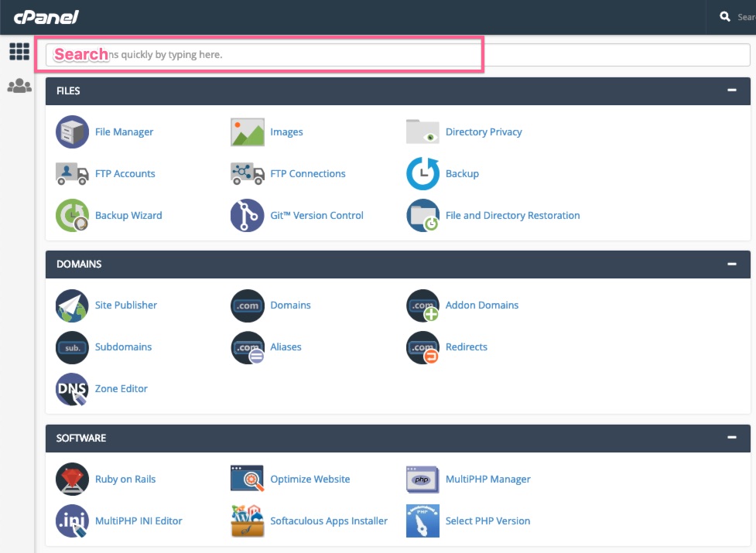Click the Aliases .com icon

(x=248, y=347)
